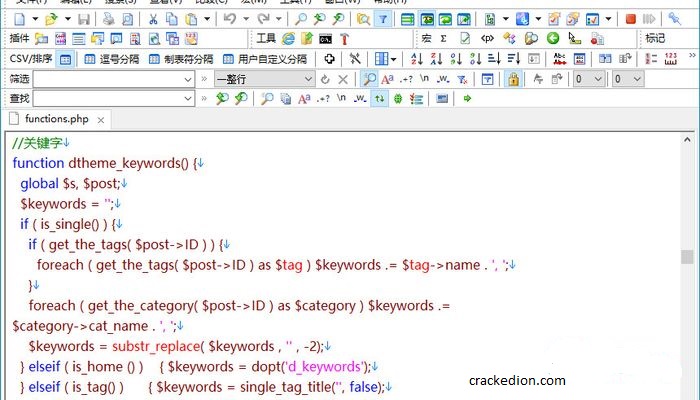The image size is (700, 400).
Task: Open a file with the folder icon
Action: tap(51, 19)
